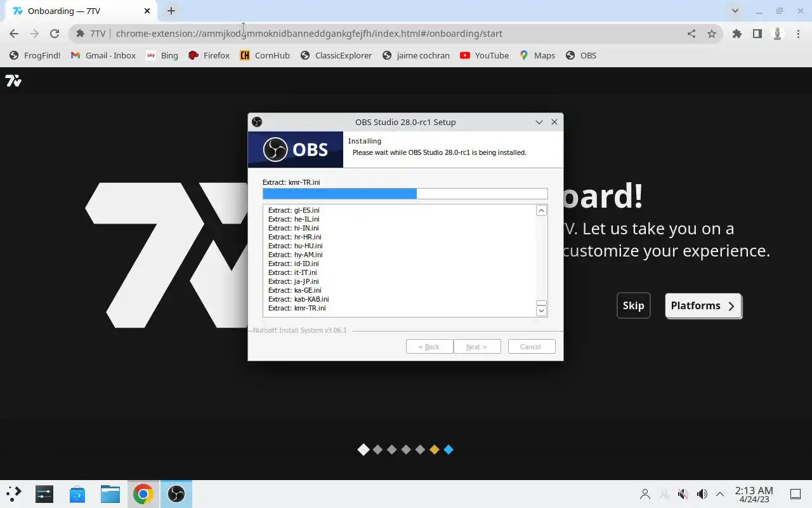Open the Firefox bookmark

(x=209, y=55)
